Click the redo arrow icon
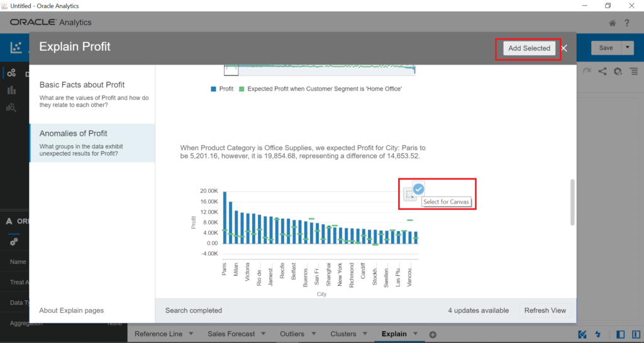This screenshot has width=644, height=343. pyautogui.click(x=587, y=72)
